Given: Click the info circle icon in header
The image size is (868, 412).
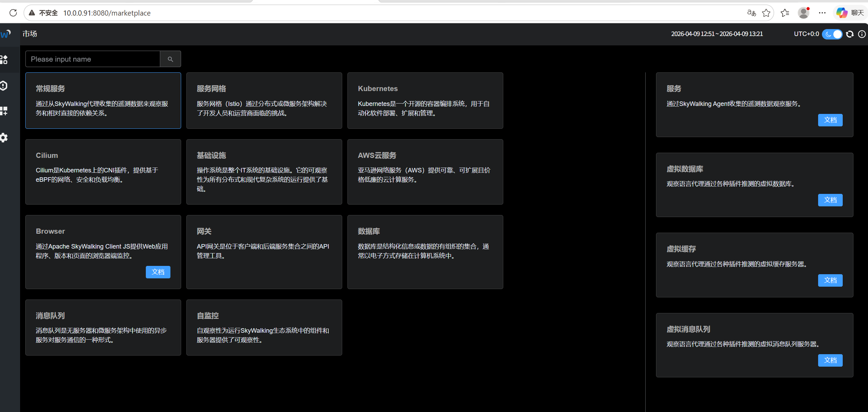Looking at the screenshot, I should pos(862,34).
